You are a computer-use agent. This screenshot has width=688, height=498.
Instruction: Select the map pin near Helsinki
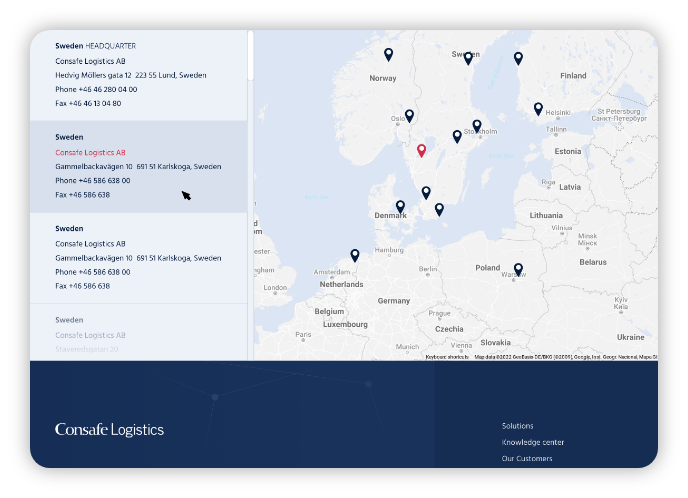click(x=538, y=108)
